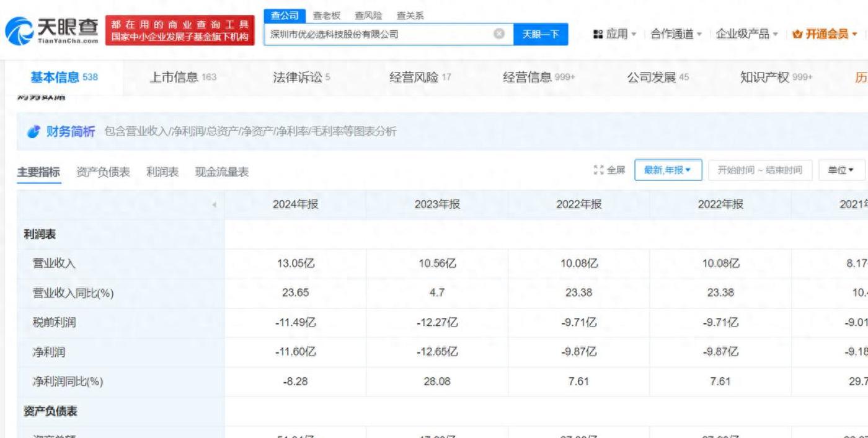This screenshot has height=438, width=868.
Task: Click the 营业收入 row label
Action: (x=54, y=263)
